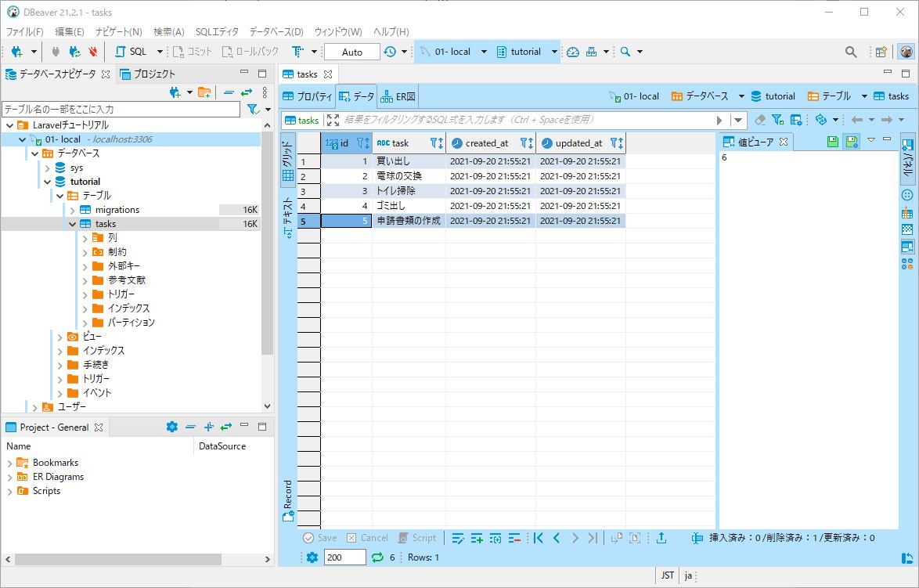
Task: Click the navigator filter funnel icon
Action: pos(253,109)
